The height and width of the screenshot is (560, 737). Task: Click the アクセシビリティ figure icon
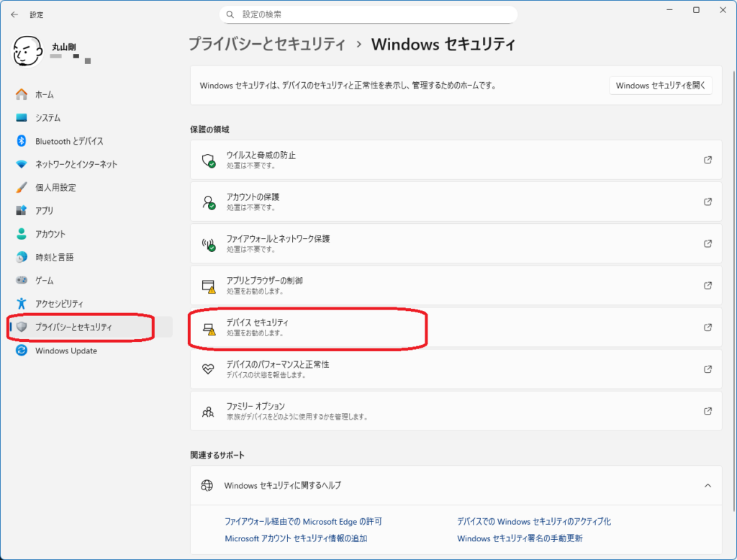coord(21,303)
